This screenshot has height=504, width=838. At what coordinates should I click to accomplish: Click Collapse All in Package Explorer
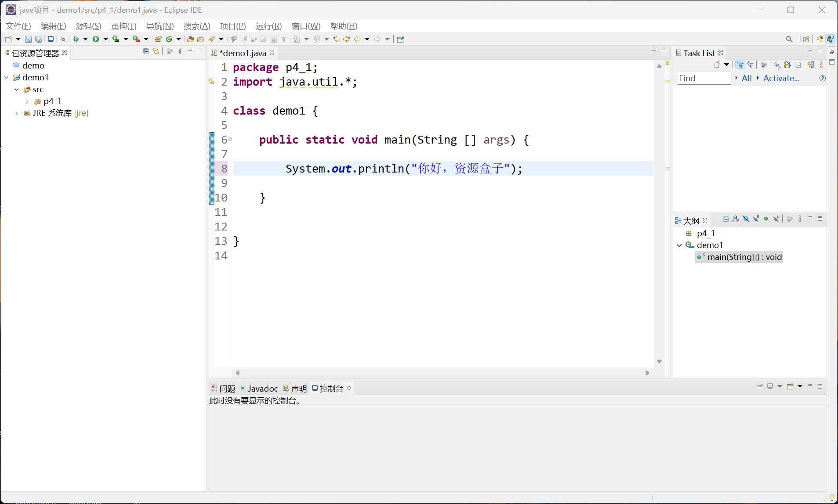[146, 51]
